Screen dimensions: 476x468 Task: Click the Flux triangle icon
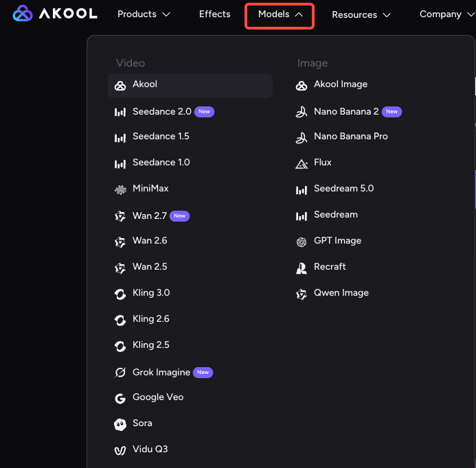coord(302,163)
